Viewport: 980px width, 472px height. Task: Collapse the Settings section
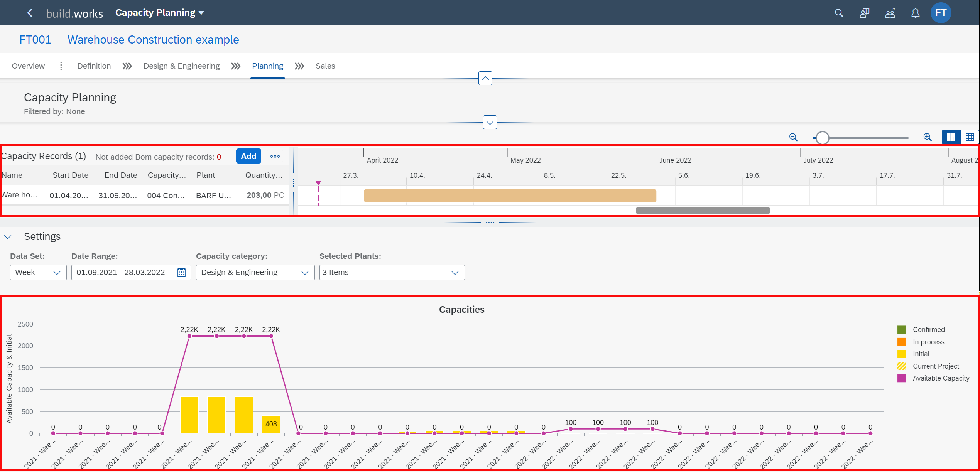pos(8,236)
